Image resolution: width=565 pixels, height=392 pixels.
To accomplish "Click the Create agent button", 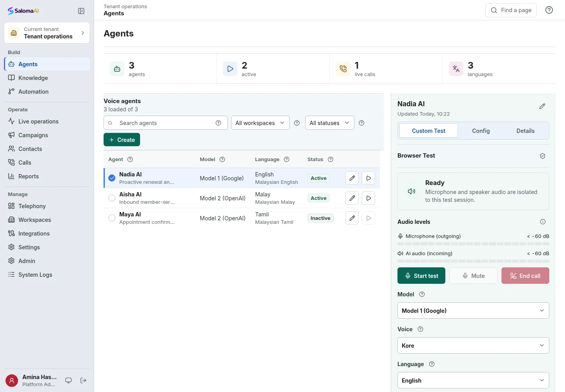I will coord(122,140).
